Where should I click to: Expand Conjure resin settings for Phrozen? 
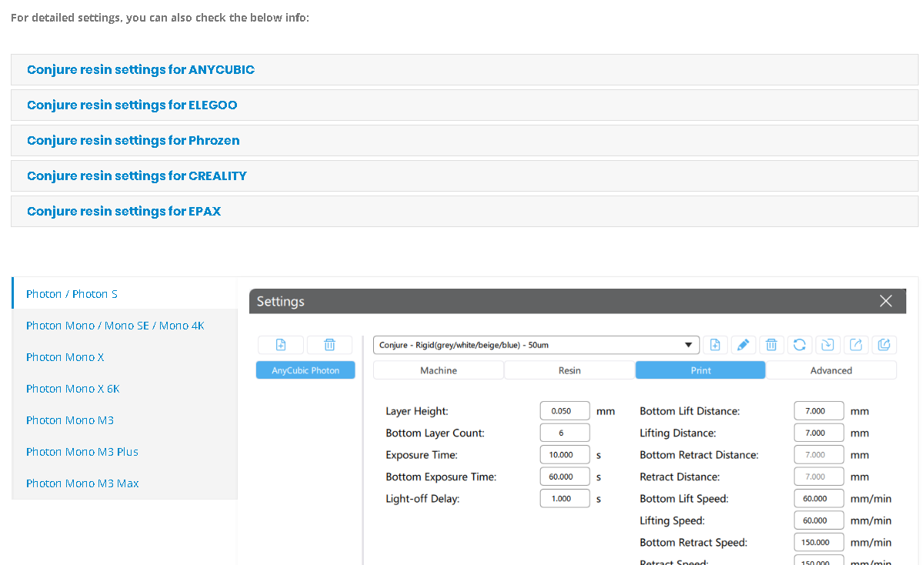(x=133, y=140)
